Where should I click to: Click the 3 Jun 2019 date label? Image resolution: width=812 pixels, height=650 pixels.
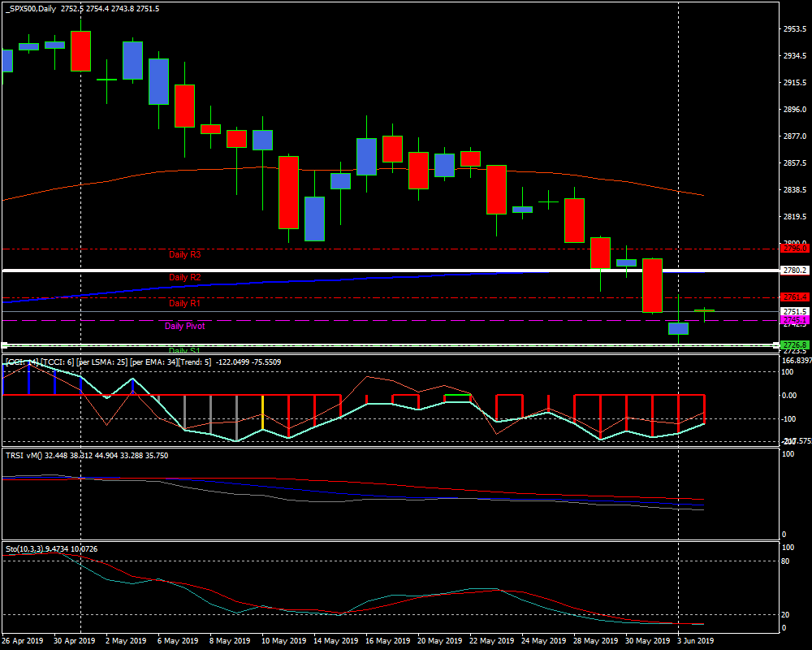[x=696, y=641]
